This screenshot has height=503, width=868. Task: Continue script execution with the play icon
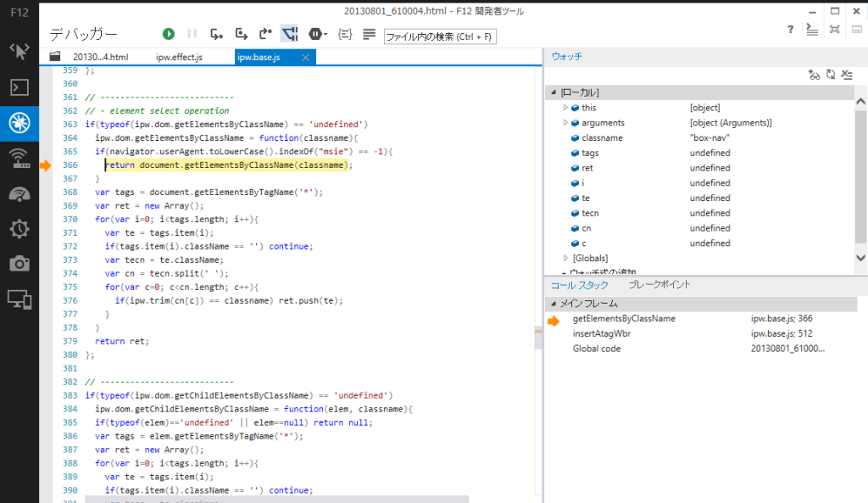[168, 34]
